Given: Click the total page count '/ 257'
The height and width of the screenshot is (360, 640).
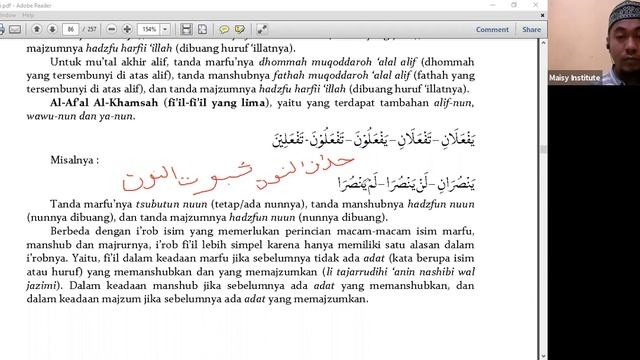Looking at the screenshot, I should pyautogui.click(x=90, y=29).
